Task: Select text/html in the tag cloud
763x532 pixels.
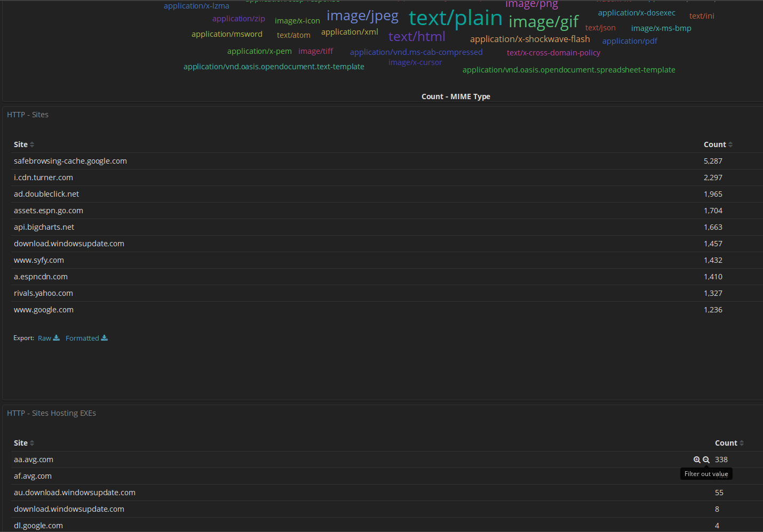Action: tap(417, 36)
